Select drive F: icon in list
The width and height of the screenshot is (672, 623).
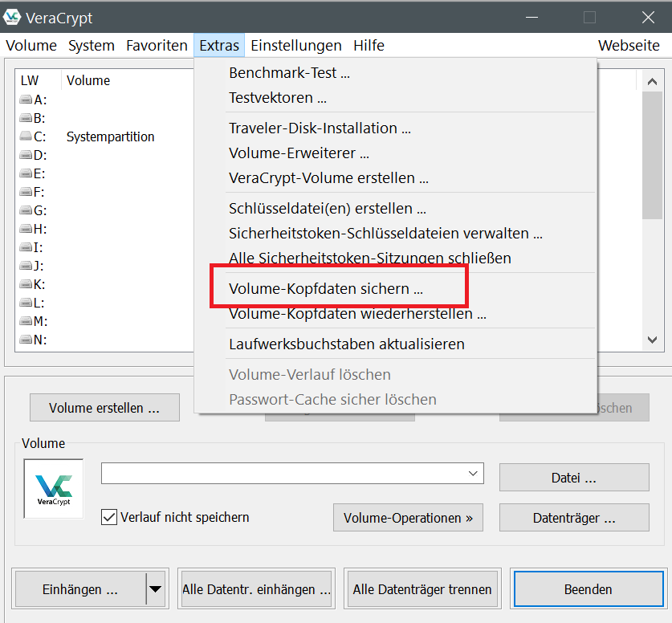coord(26,192)
